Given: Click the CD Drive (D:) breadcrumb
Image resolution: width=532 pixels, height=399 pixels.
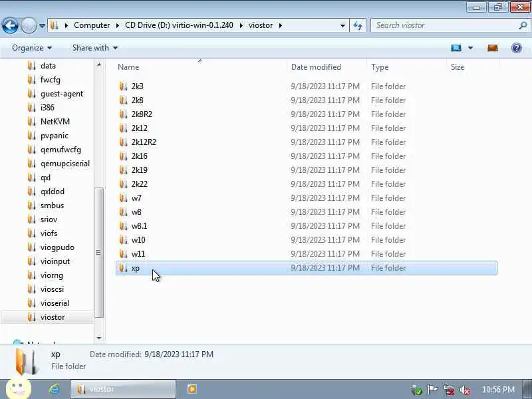Looking at the screenshot, I should pos(179,25).
